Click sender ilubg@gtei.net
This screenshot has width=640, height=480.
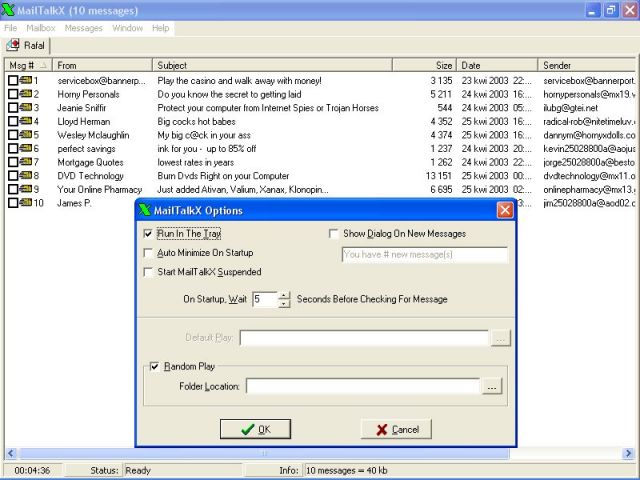pos(571,108)
